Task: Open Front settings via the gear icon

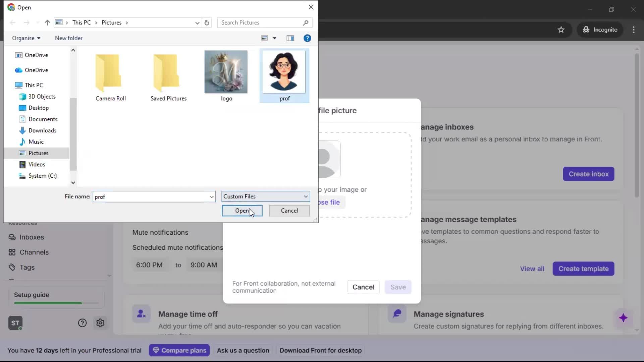Action: [x=100, y=323]
